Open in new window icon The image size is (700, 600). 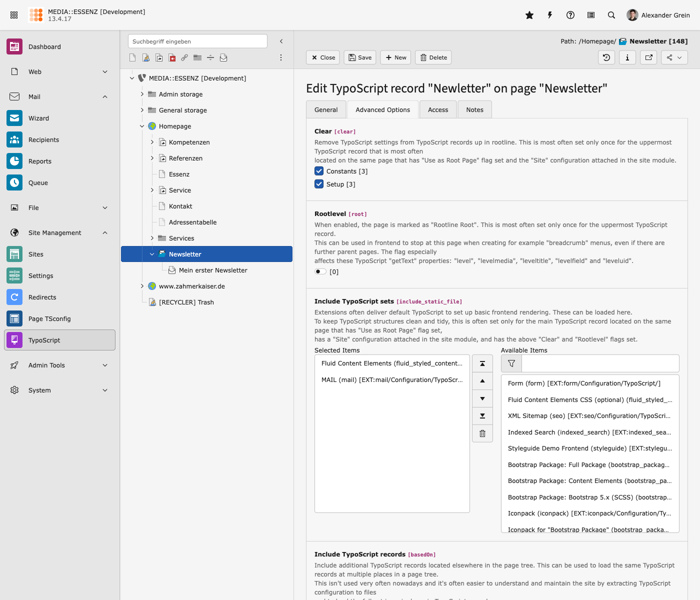coord(648,57)
